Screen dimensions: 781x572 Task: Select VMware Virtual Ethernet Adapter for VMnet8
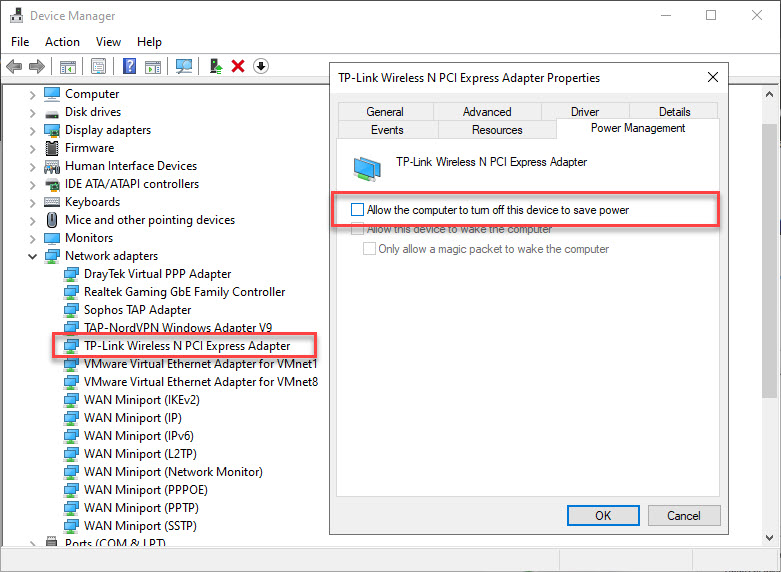[201, 382]
